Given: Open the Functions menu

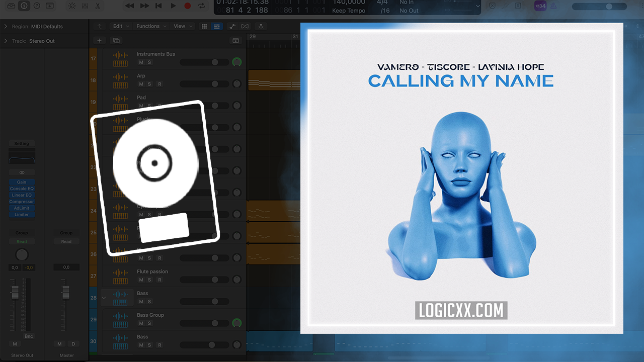Looking at the screenshot, I should [150, 26].
